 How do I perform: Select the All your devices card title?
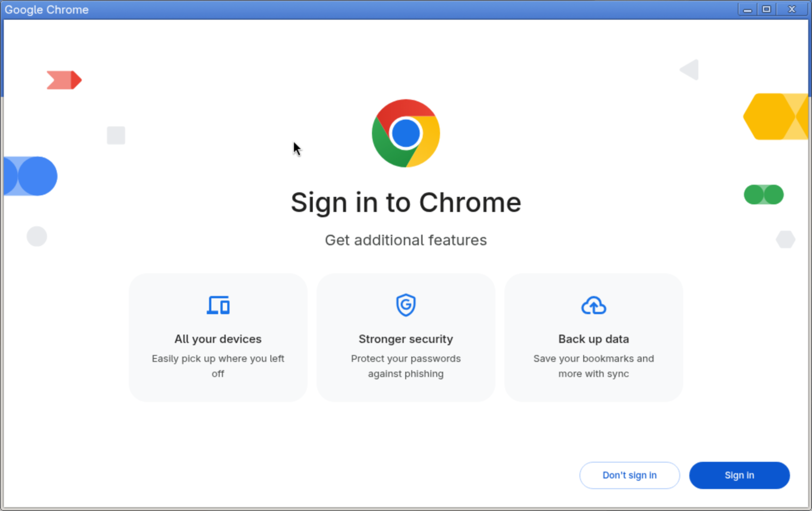click(x=218, y=339)
